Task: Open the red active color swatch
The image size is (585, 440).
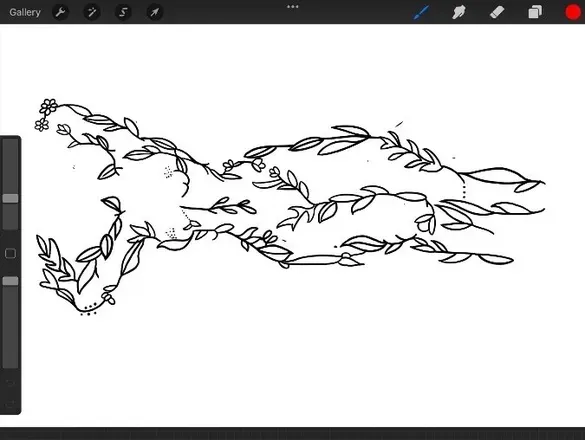Action: click(573, 12)
